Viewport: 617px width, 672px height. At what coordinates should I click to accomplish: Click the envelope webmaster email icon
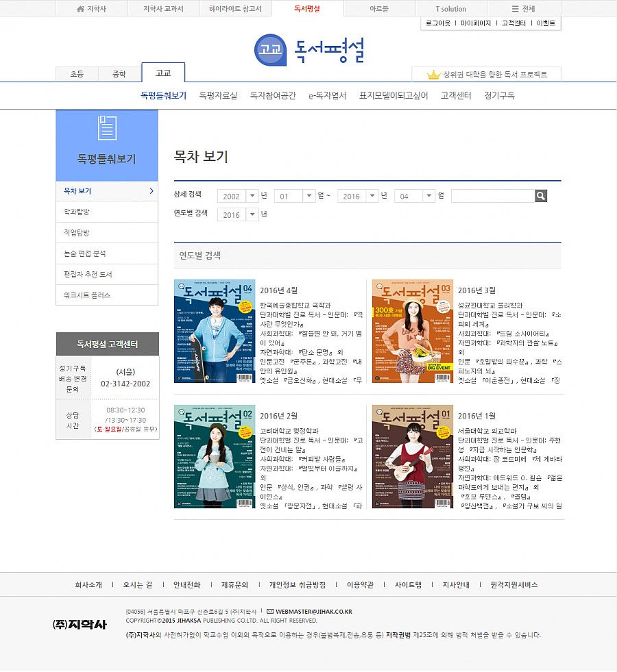coord(270,611)
